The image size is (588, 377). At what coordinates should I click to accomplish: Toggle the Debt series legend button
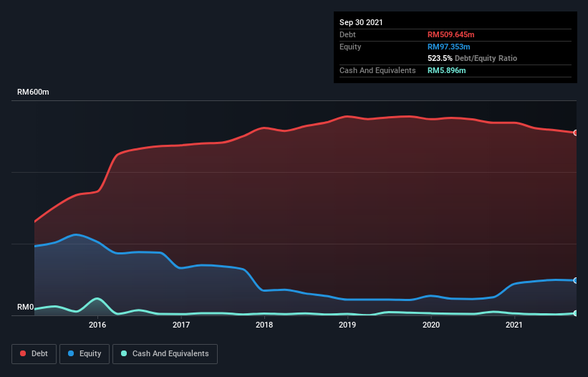(34, 354)
